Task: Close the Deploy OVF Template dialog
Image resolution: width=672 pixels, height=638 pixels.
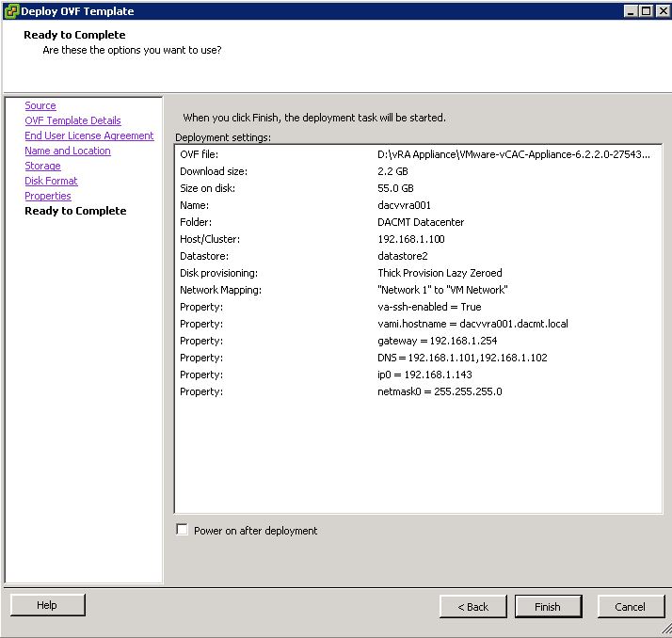Action: [663, 11]
